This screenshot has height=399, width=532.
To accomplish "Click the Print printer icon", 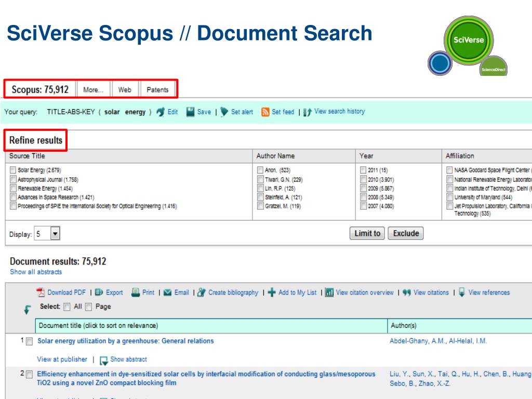I will [x=136, y=292].
